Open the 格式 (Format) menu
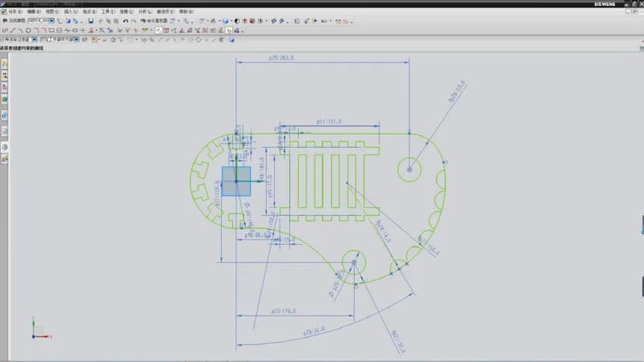The width and height of the screenshot is (644, 362). (90, 11)
